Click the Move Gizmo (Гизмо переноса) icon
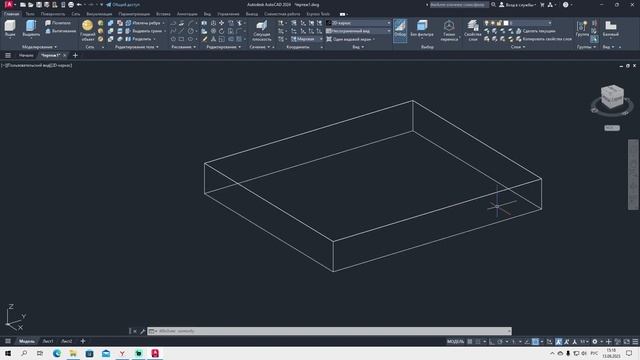The height and width of the screenshot is (360, 640). pos(449,25)
